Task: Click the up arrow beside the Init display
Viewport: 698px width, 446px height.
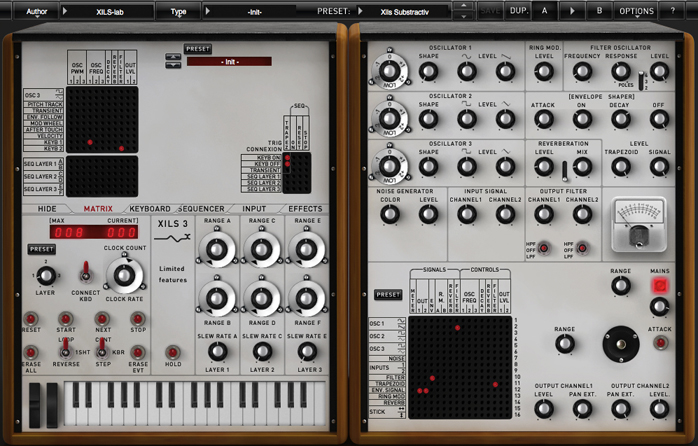Action: pos(173,57)
